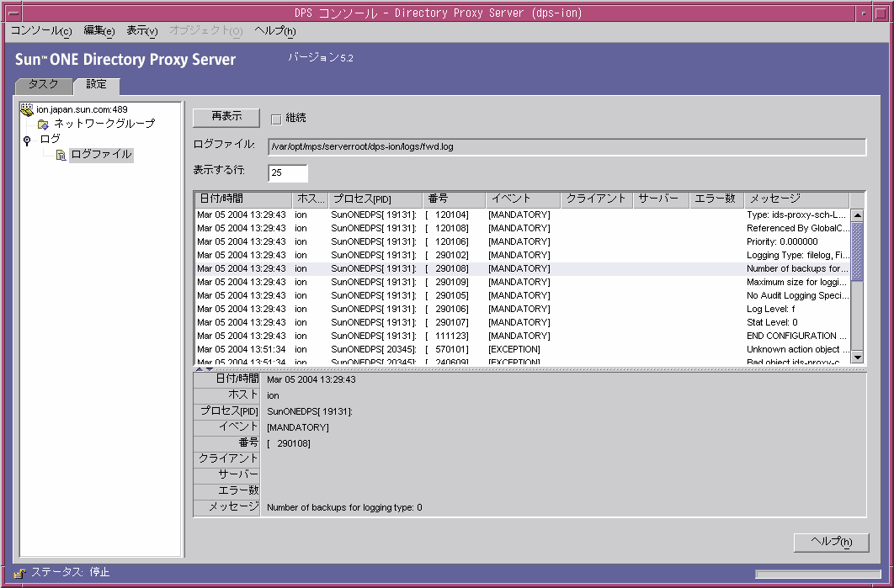Screen dimensions: 894x588
Task: Click the 番号 column header
Action: (455, 199)
